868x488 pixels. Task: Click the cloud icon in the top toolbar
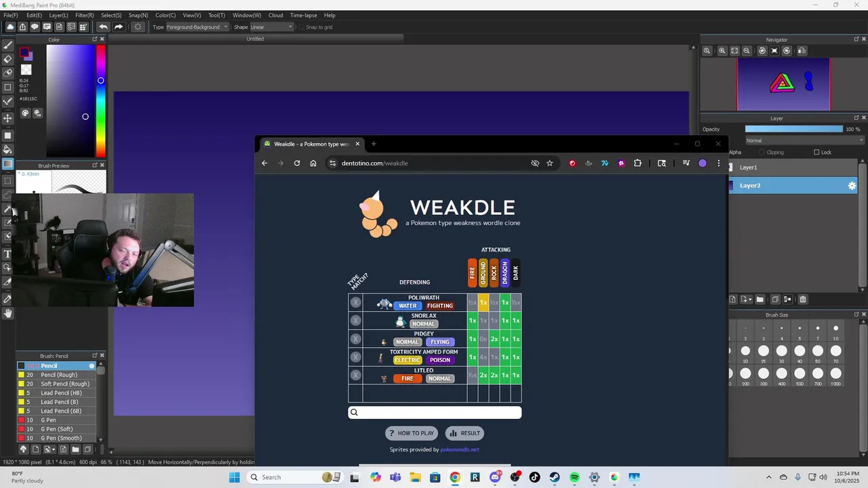[x=10, y=27]
